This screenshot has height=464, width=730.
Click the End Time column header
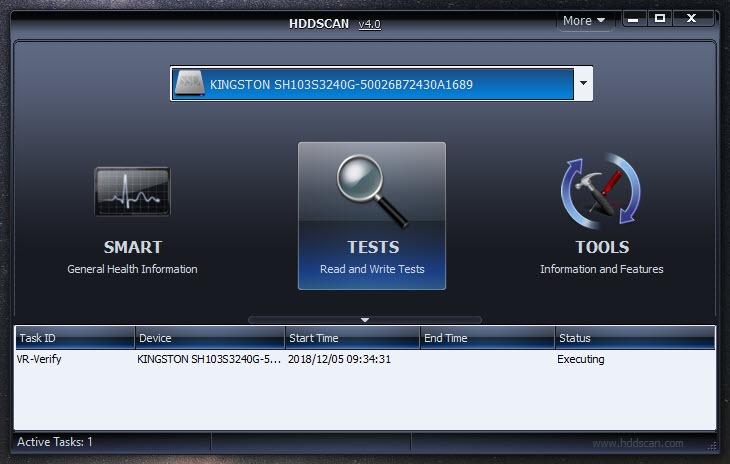pos(486,338)
